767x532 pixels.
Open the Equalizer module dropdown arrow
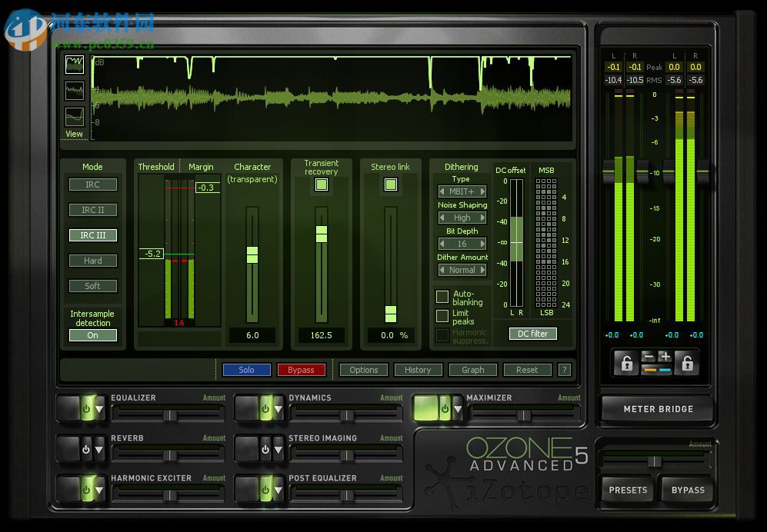pyautogui.click(x=99, y=409)
